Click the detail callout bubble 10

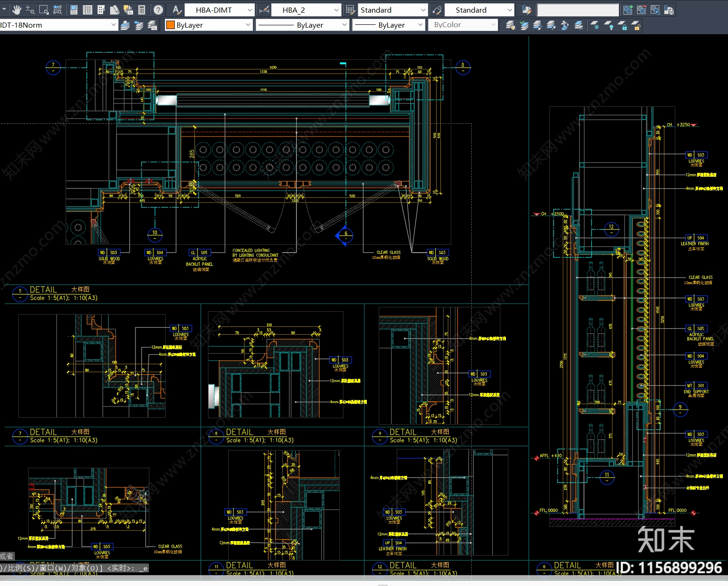click(x=155, y=234)
